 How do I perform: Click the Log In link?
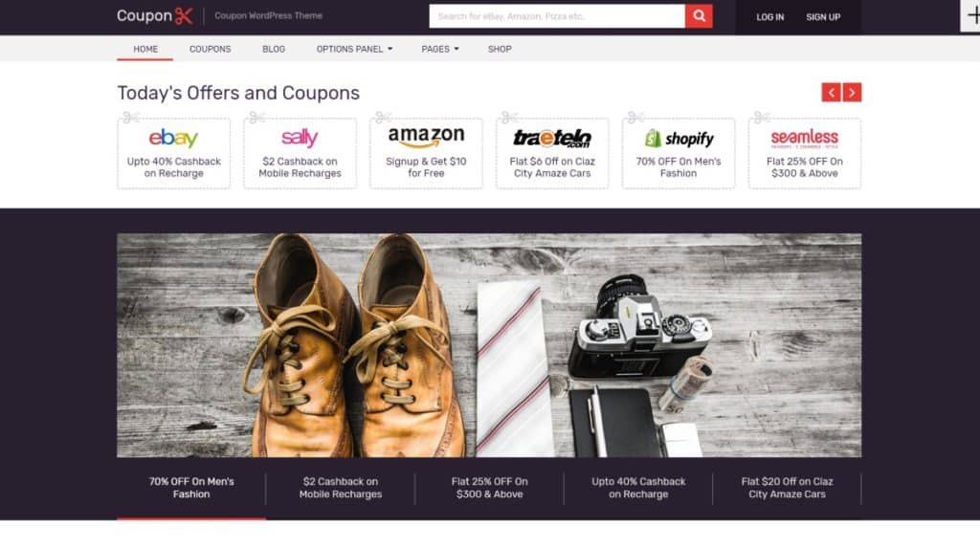pos(770,17)
